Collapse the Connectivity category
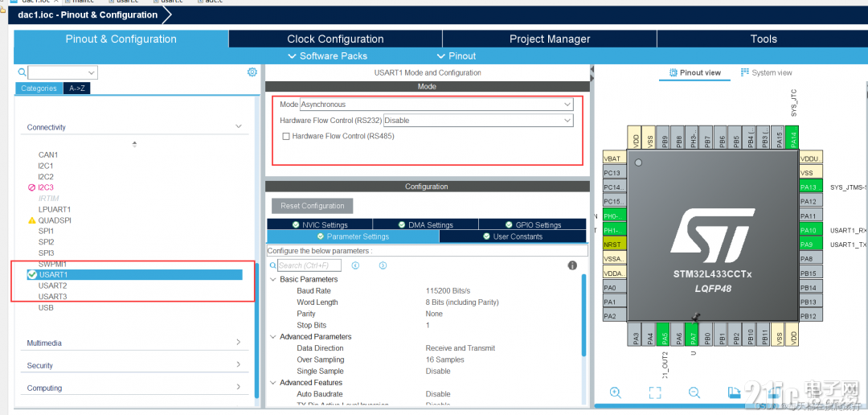Viewport: 868px width, 415px height. pyautogui.click(x=239, y=127)
